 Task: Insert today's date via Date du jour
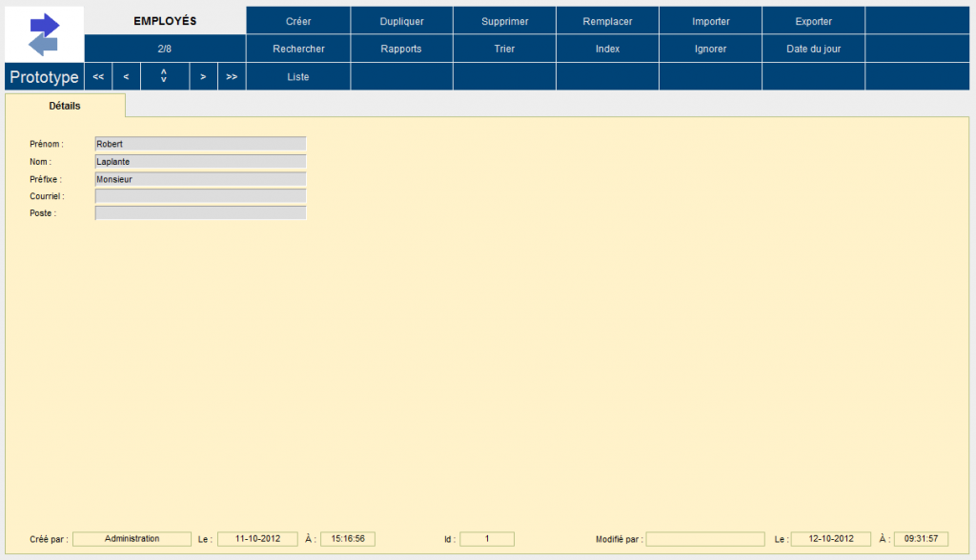[813, 49]
